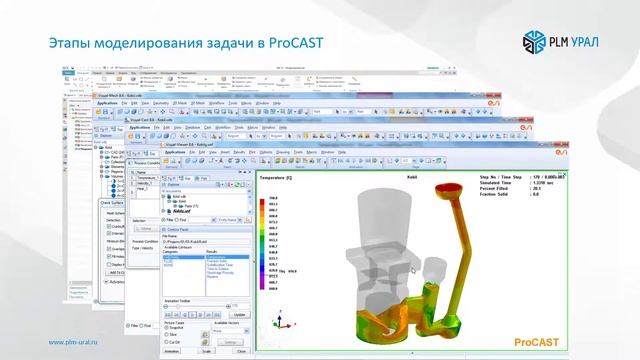Click File Name field in Contour Panel
The image size is (640, 360).
point(206,242)
